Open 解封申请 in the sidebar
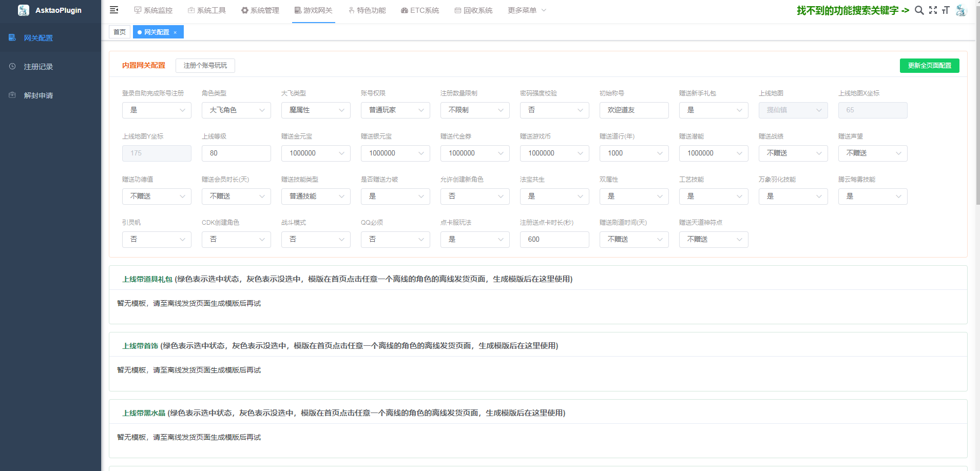Viewport: 980px width, 471px height. pyautogui.click(x=39, y=95)
